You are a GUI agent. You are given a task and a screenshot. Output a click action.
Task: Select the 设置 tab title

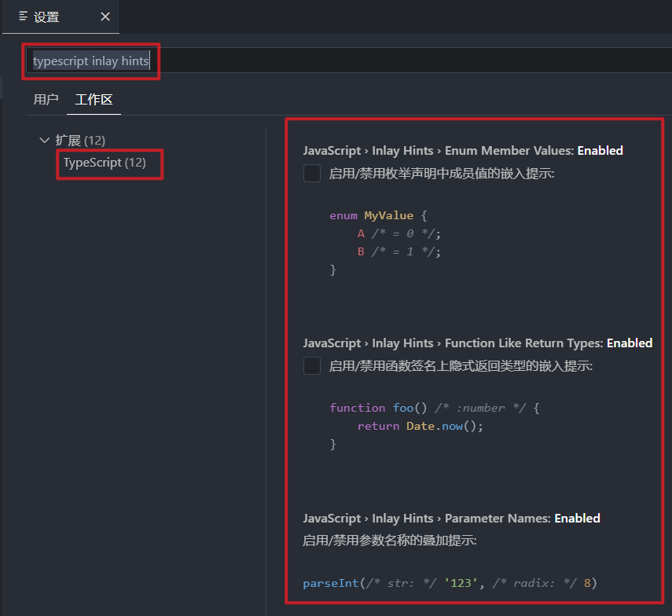[46, 17]
